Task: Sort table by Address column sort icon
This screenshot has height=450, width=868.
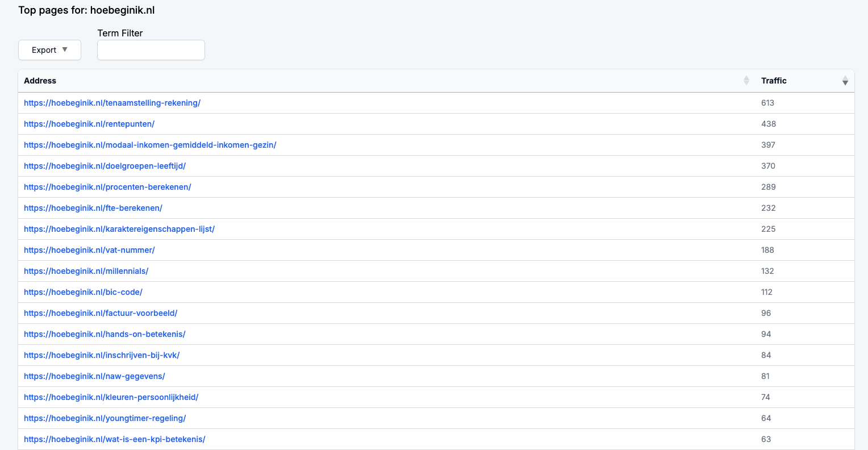Action: coord(746,81)
